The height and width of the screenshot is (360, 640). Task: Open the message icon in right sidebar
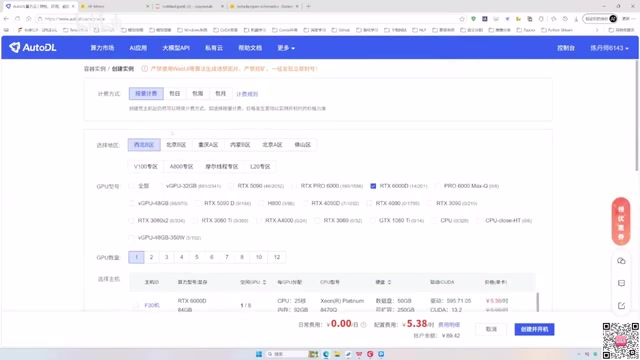tap(621, 283)
